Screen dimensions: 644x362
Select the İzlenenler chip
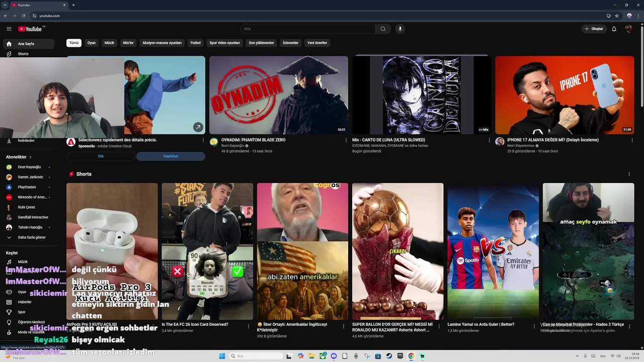pyautogui.click(x=290, y=43)
